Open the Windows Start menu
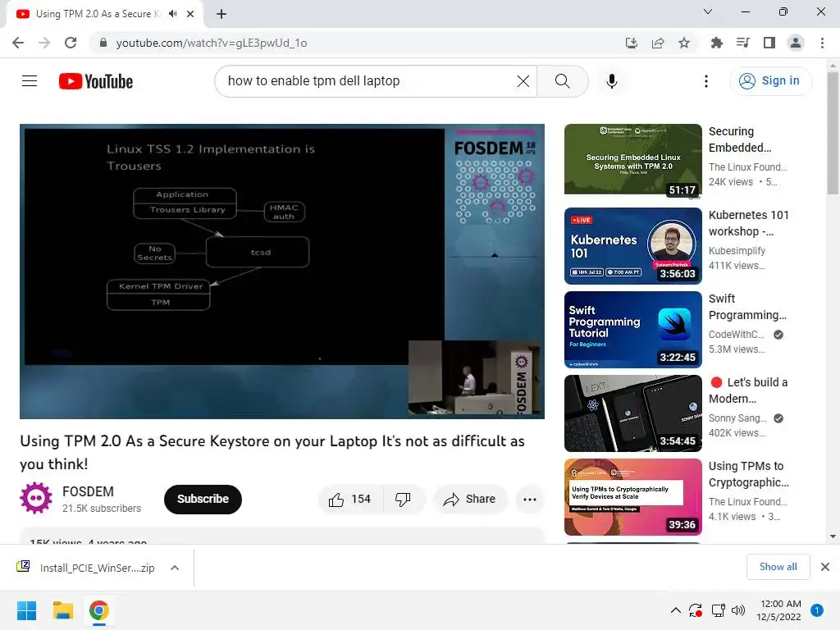The height and width of the screenshot is (630, 840). tap(26, 610)
